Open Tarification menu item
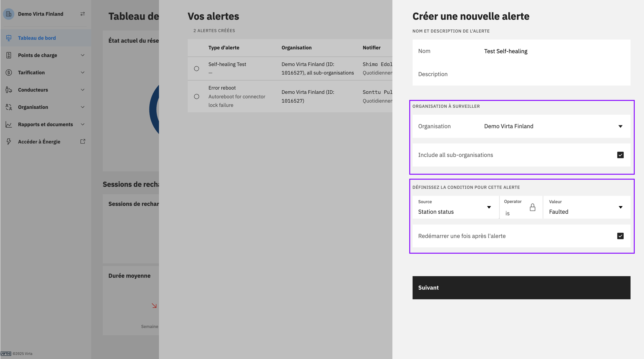The image size is (644, 359). pyautogui.click(x=46, y=72)
